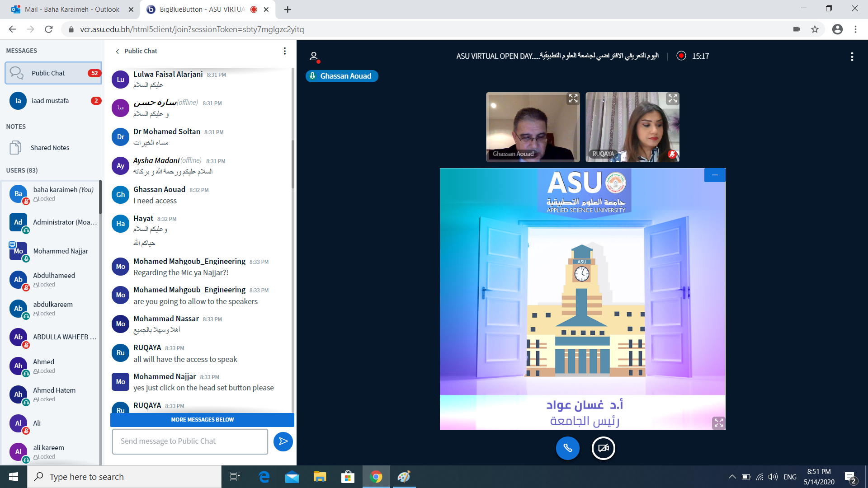Viewport: 868px width, 488px height.
Task: Make the presentation fullscreen
Action: [718, 423]
